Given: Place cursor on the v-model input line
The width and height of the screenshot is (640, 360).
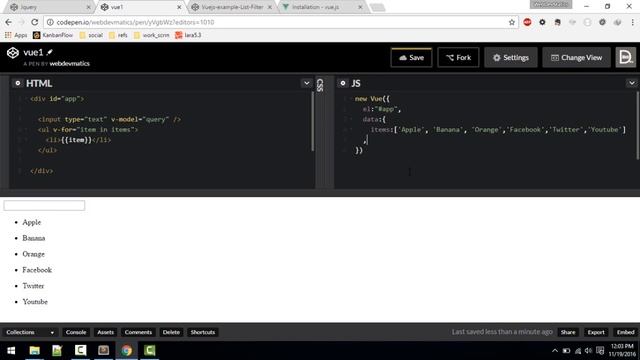Looking at the screenshot, I should [x=109, y=120].
